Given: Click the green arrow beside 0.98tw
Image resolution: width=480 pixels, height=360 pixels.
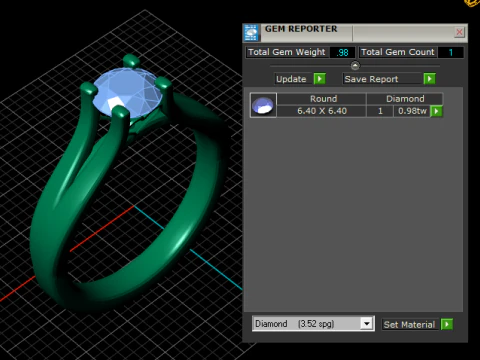Looking at the screenshot, I should [x=436, y=111].
